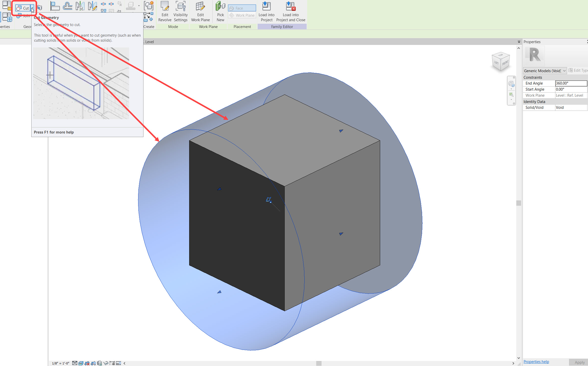This screenshot has width=588, height=366.
Task: Click the FRONT face of the ViewCube
Action: pyautogui.click(x=505, y=63)
